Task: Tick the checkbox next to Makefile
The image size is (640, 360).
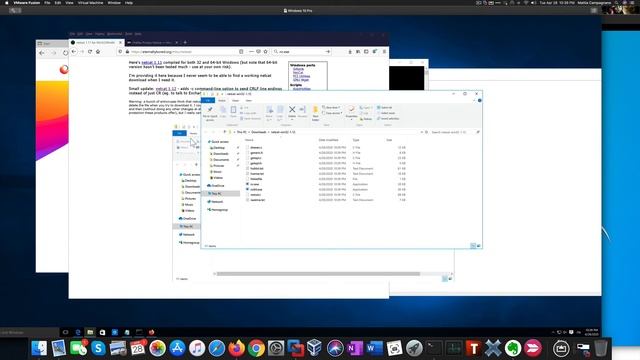Action: click(247, 179)
